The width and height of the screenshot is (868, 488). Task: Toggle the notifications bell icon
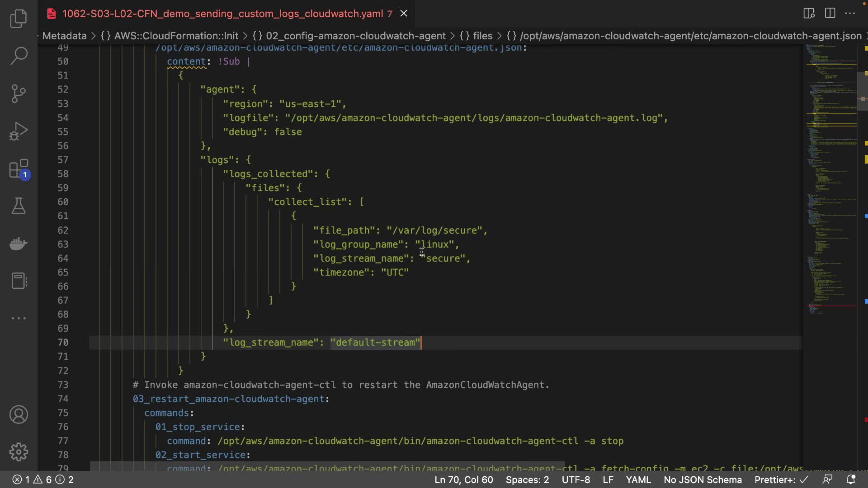coord(851,479)
